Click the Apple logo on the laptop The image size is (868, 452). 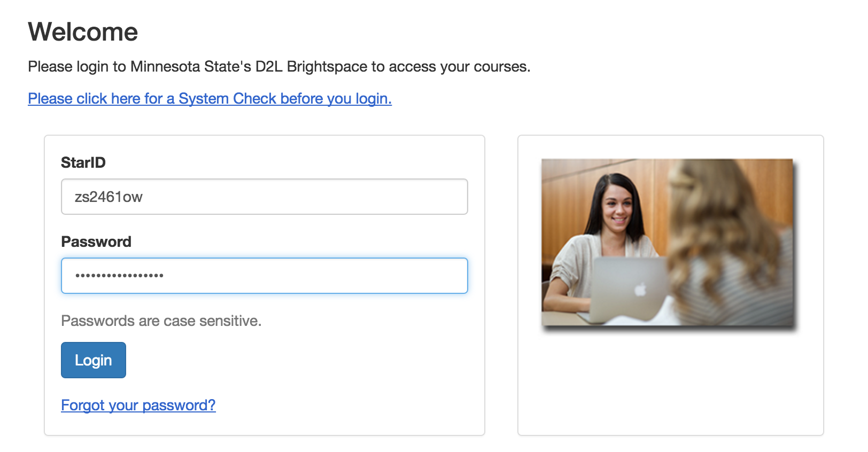click(640, 290)
